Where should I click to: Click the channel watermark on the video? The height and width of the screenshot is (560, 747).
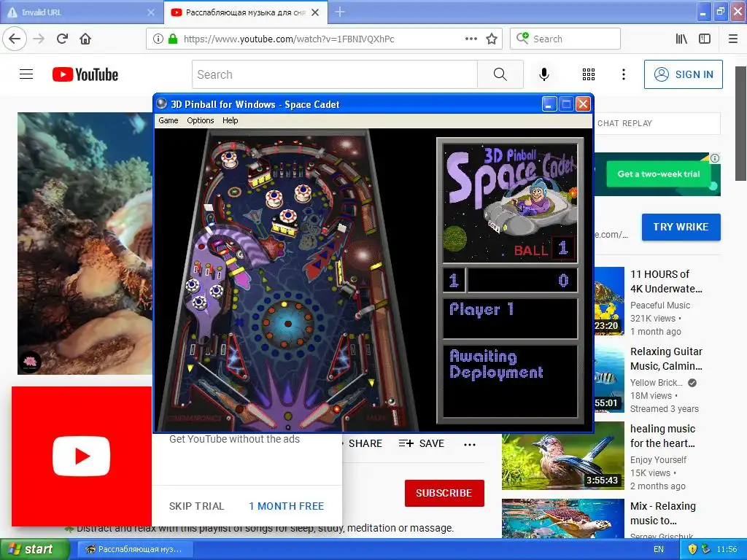(x=30, y=362)
